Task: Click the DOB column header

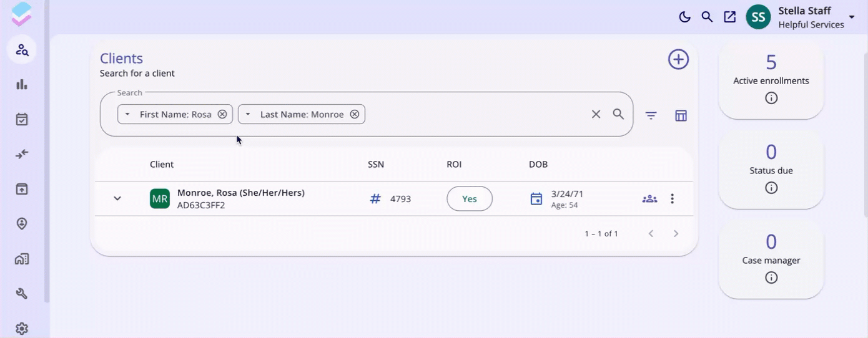Action: tap(538, 165)
